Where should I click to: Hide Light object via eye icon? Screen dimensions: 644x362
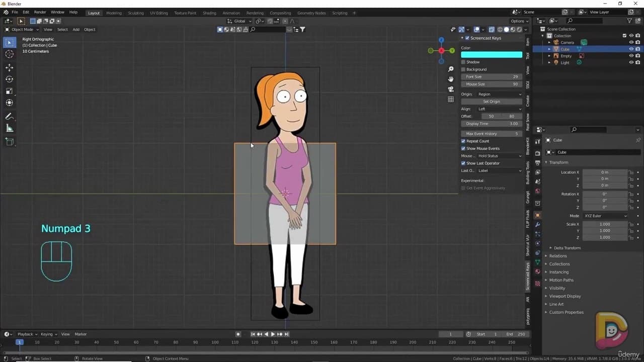click(631, 63)
